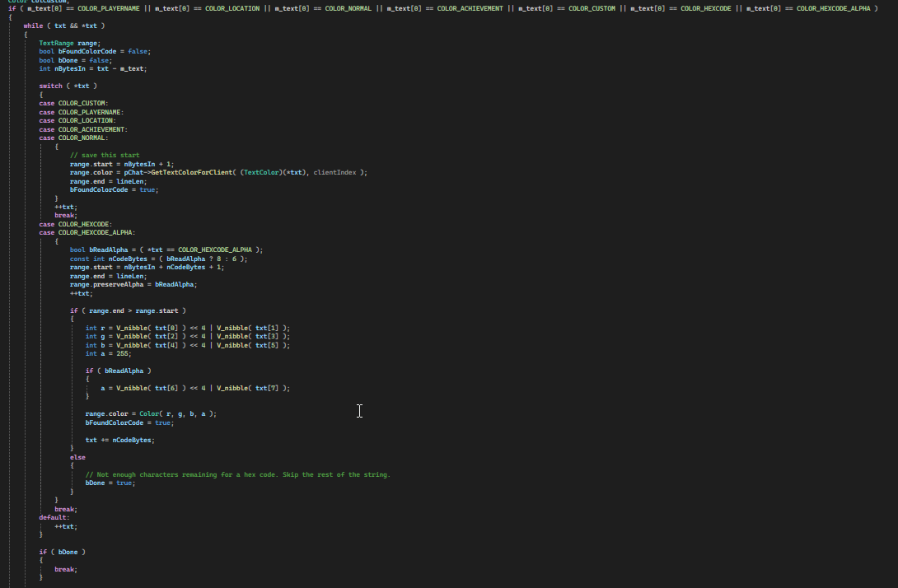Click the 'if ( bReadAlpha )' condition
Screen dimensions: 898x588
(x=118, y=371)
